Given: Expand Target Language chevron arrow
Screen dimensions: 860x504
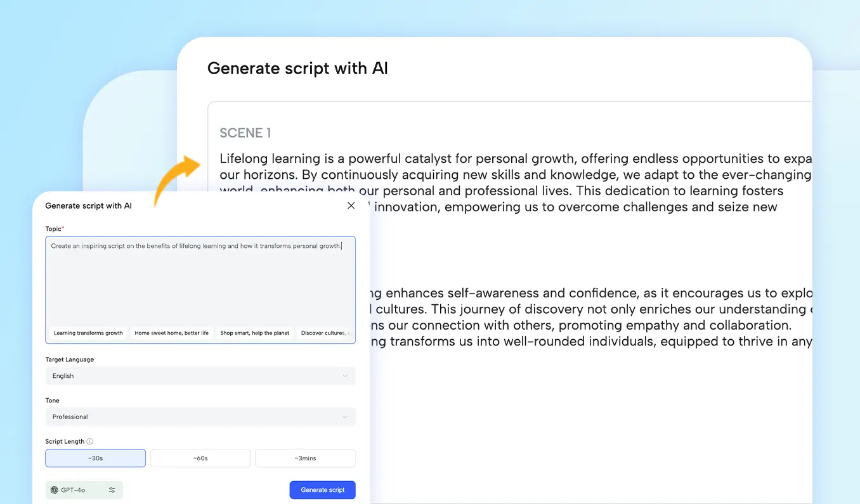Looking at the screenshot, I should coord(345,376).
